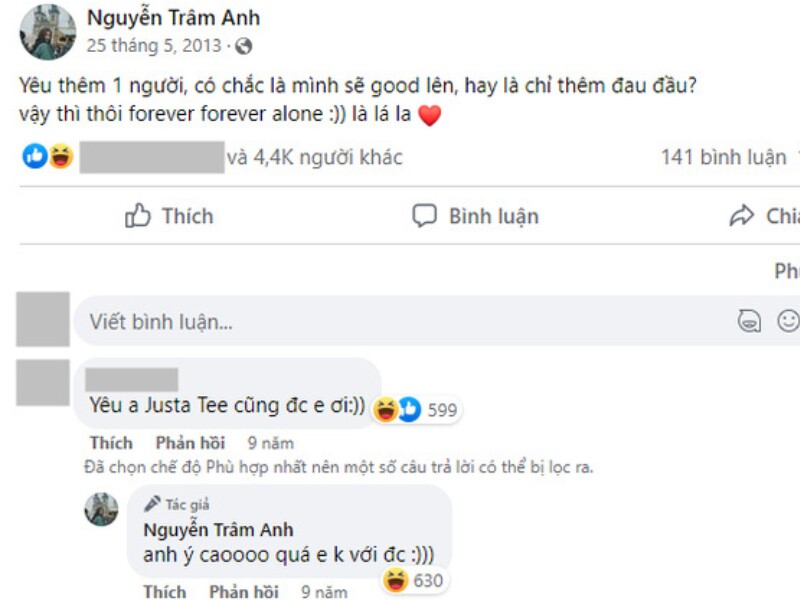Viewport: 800px width, 600px height.
Task: Open the sticker picker in comment box
Action: click(748, 321)
